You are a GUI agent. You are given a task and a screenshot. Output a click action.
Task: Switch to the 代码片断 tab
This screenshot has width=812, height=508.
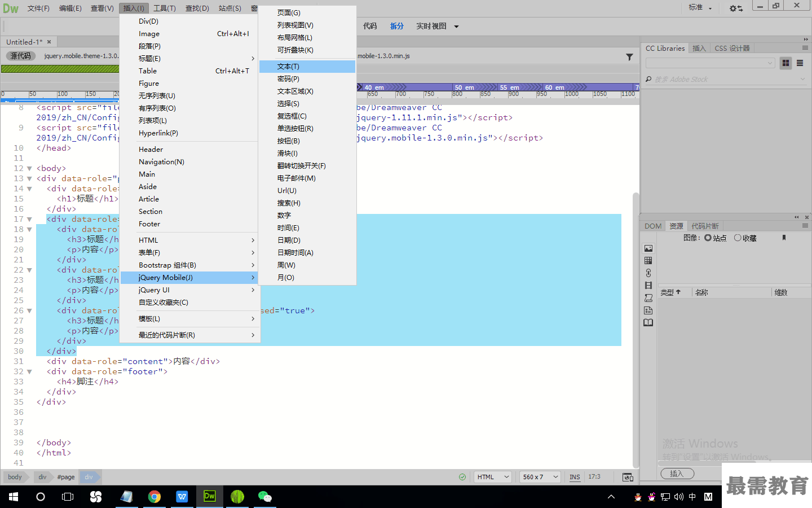point(705,226)
